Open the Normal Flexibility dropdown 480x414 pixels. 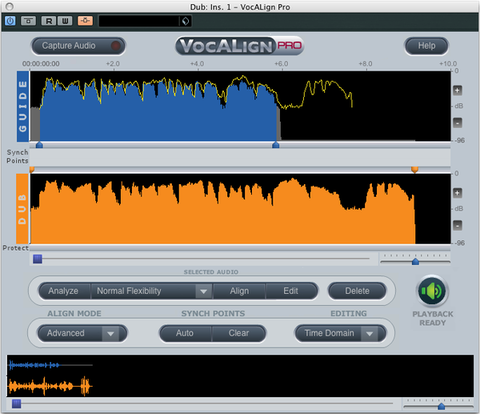click(x=151, y=291)
